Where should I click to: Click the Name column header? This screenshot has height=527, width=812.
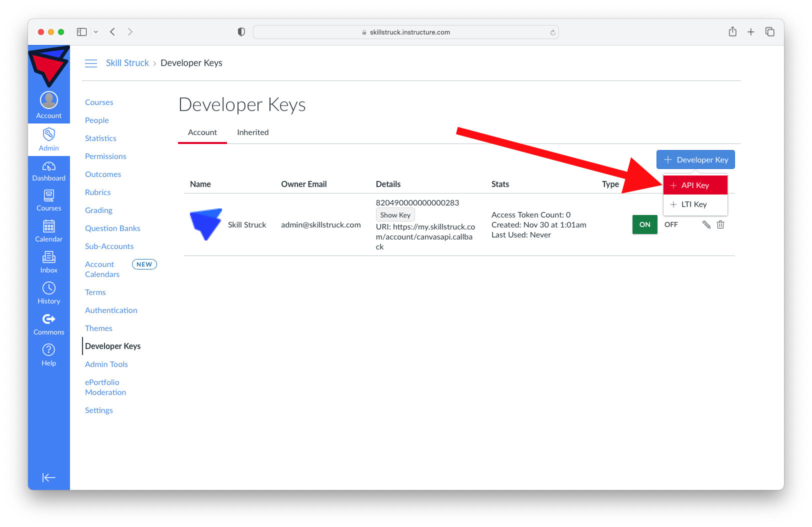(200, 184)
